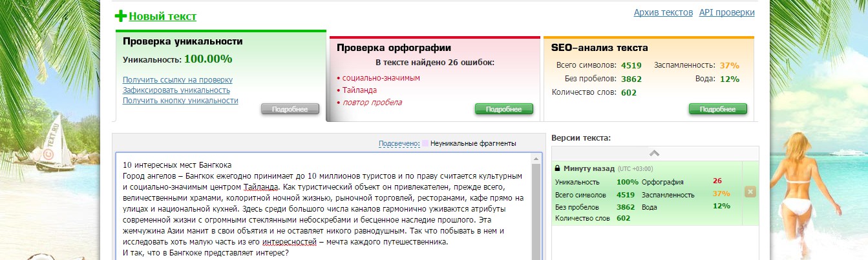Select 'Проверка уникальности' tab
The height and width of the screenshot is (260, 868).
click(183, 41)
